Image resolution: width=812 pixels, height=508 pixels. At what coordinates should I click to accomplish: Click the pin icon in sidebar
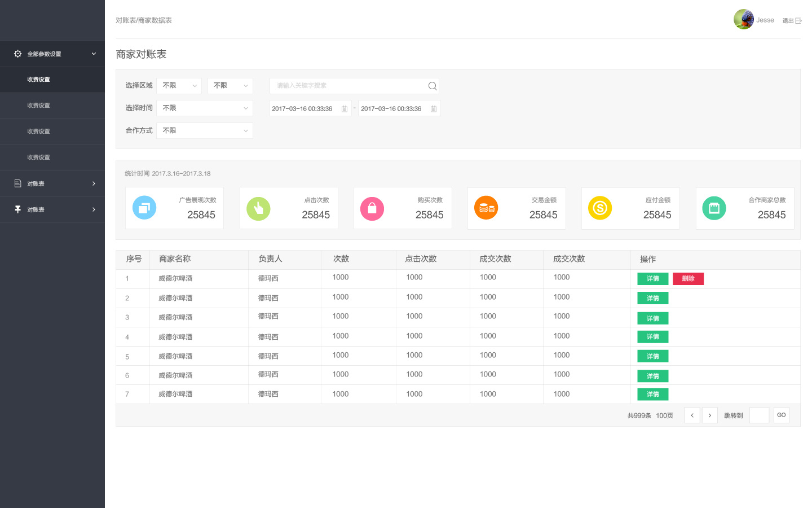coord(17,209)
